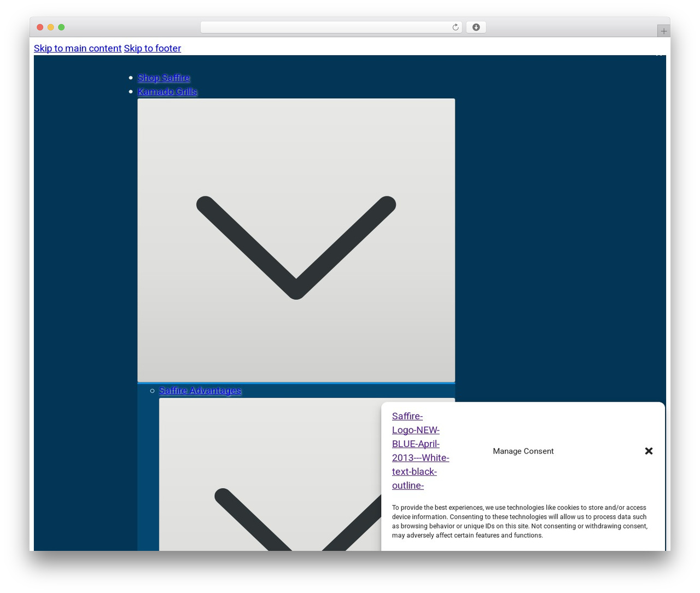Expand the Saffire Advantages submenu chevron
The height and width of the screenshot is (593, 700).
[x=307, y=474]
